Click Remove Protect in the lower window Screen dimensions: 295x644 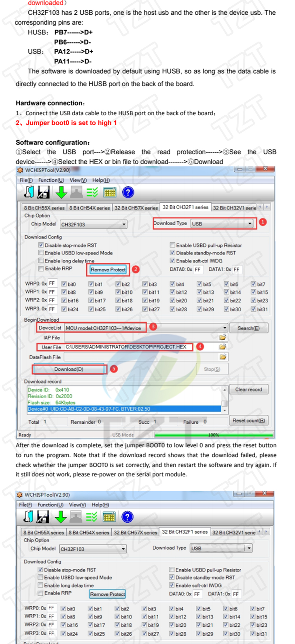[107, 594]
